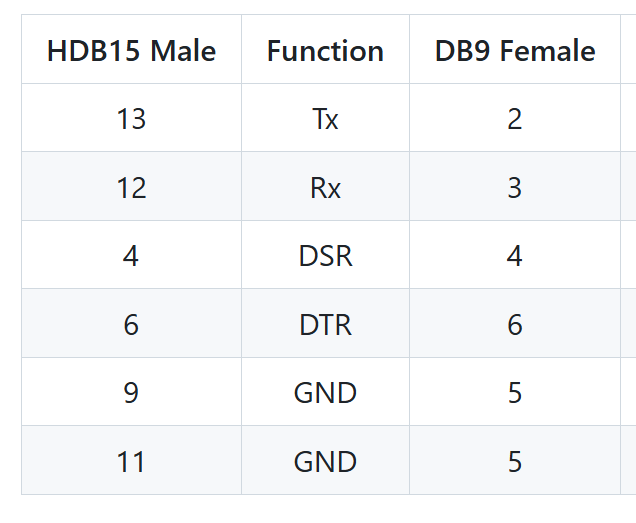
Task: Select DB9 pin 5 in pin 11 row
Action: click(515, 461)
